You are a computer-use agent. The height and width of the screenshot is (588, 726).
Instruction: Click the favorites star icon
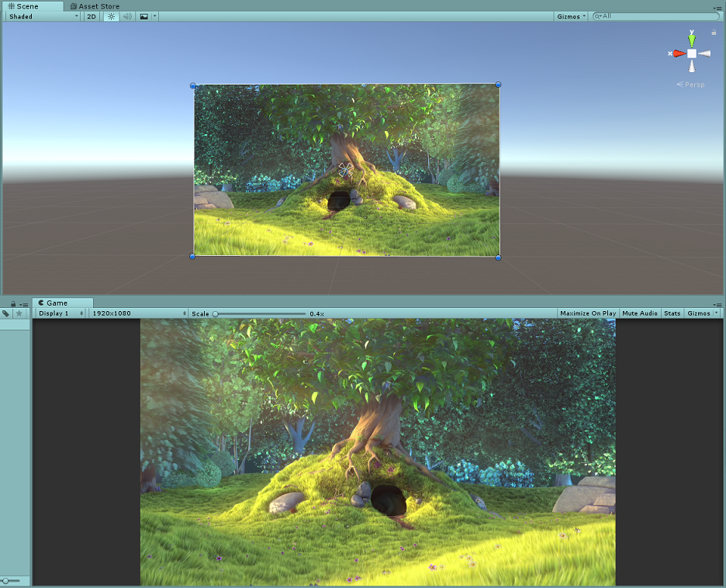pyautogui.click(x=19, y=313)
